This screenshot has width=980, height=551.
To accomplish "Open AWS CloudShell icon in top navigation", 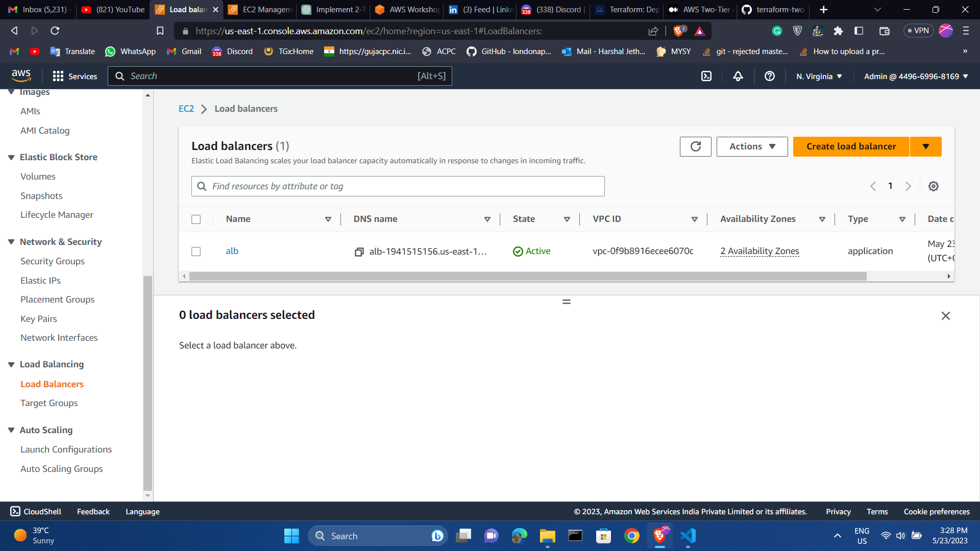I will point(706,77).
